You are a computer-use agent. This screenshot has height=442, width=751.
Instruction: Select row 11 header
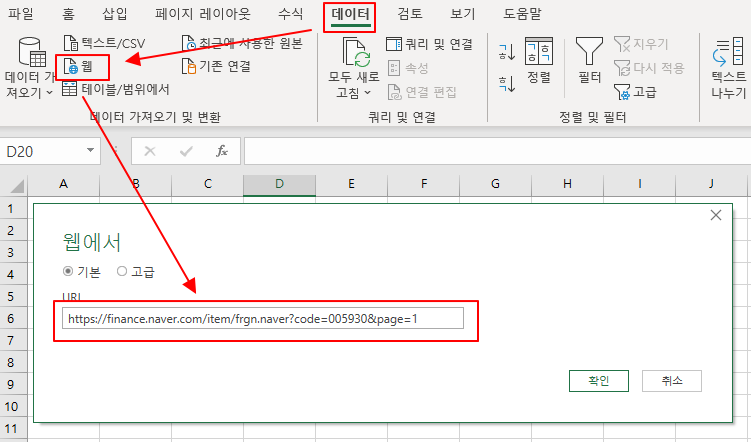[x=11, y=429]
